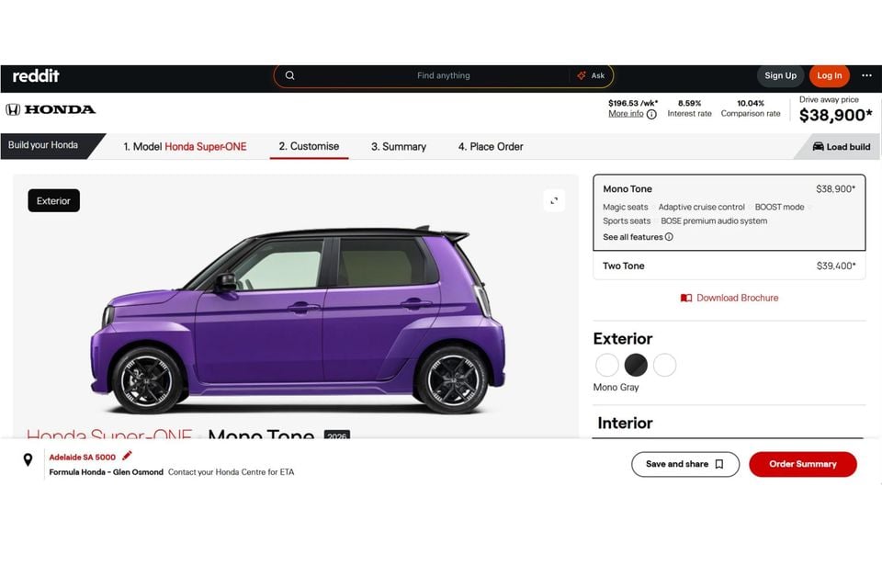
Task: Choose the third exterior colour swatch
Action: tap(664, 365)
